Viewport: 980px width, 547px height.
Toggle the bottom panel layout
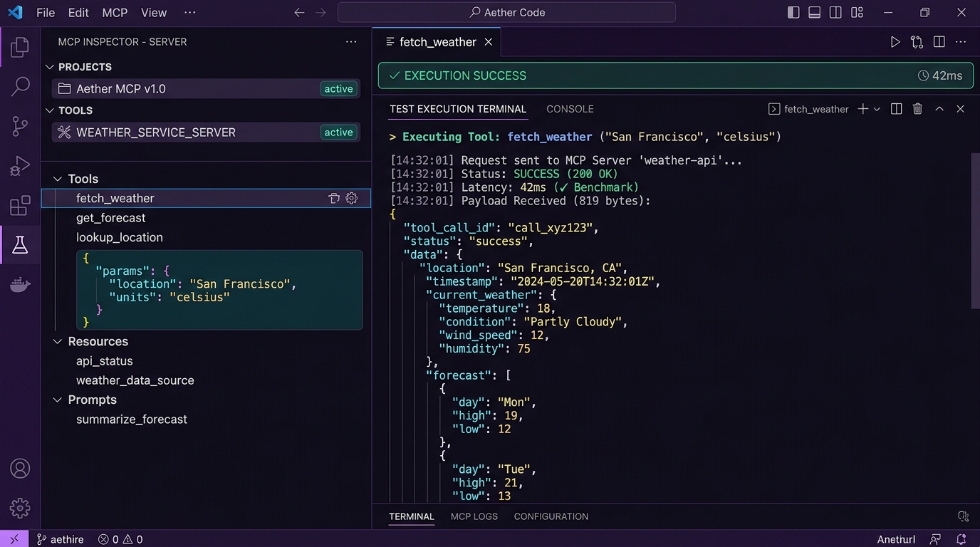[815, 13]
